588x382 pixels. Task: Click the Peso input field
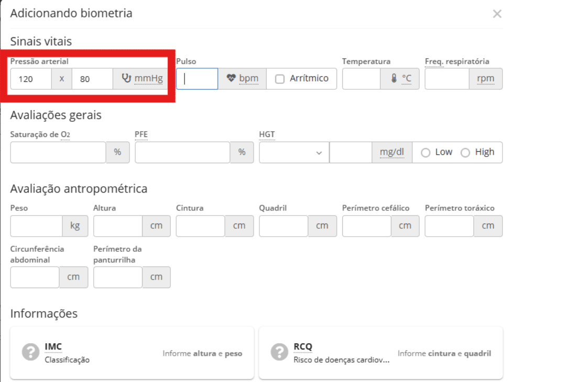(36, 226)
